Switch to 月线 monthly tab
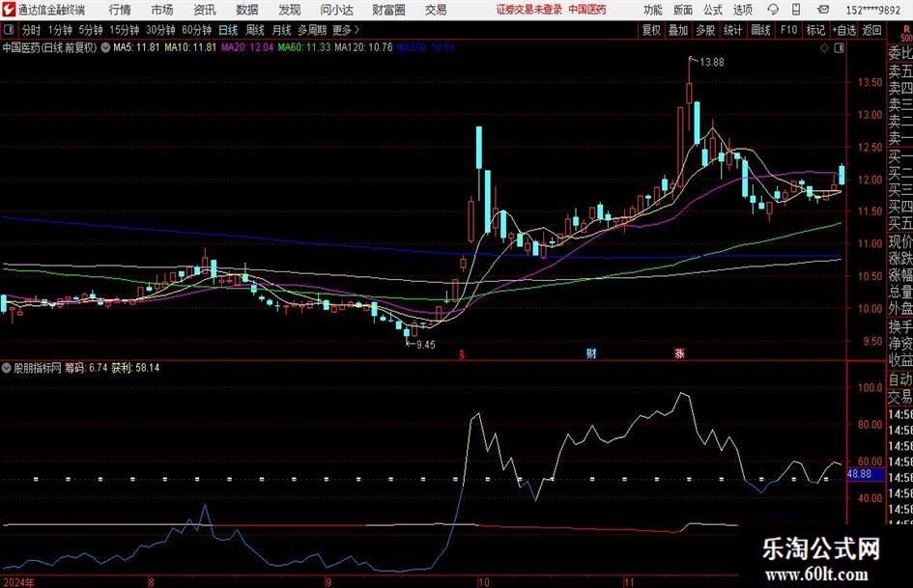 point(281,30)
